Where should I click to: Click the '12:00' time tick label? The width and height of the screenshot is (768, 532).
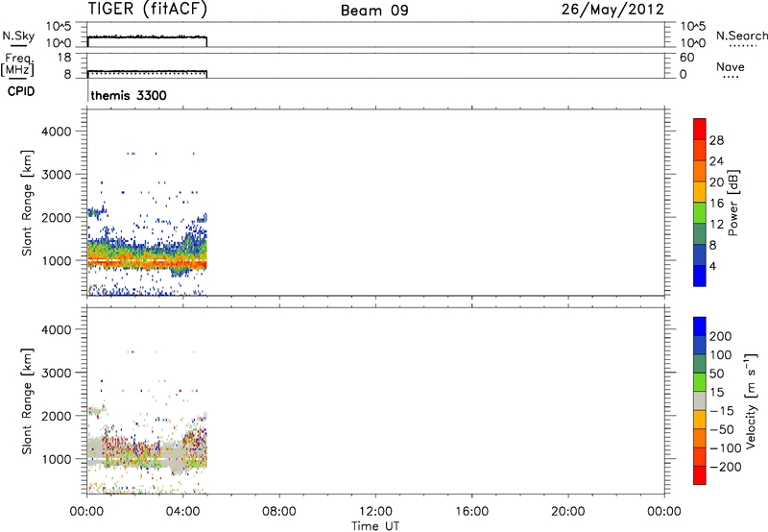[x=375, y=512]
